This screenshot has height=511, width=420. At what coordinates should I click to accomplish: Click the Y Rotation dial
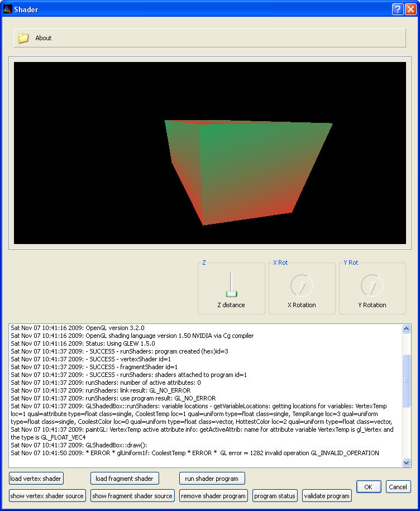[x=372, y=285]
